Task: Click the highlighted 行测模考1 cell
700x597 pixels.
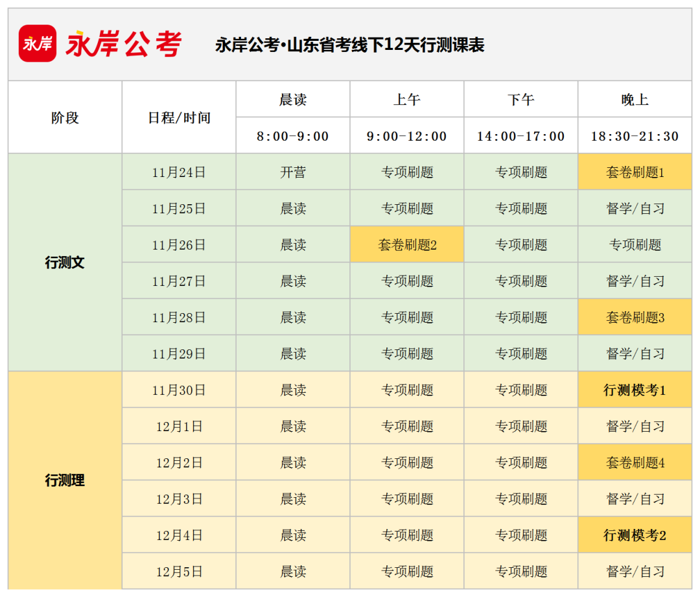Action: click(635, 390)
